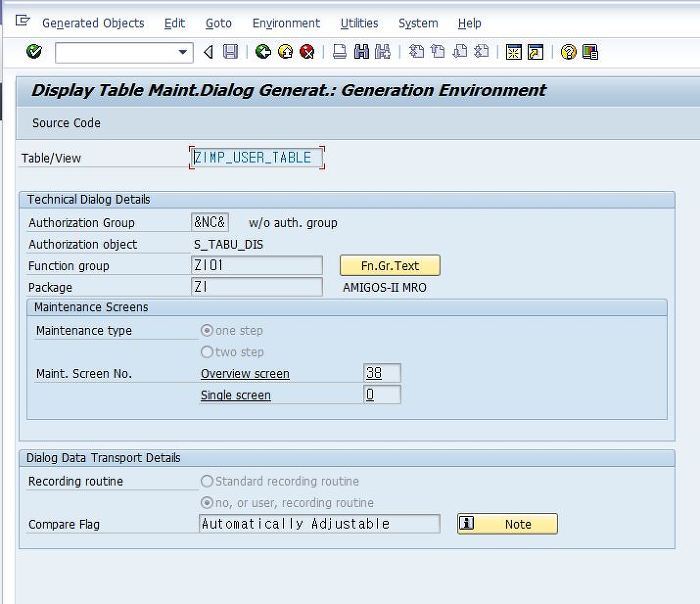Click the Fn.Gr.Text button
This screenshot has height=604, width=700.
click(390, 266)
